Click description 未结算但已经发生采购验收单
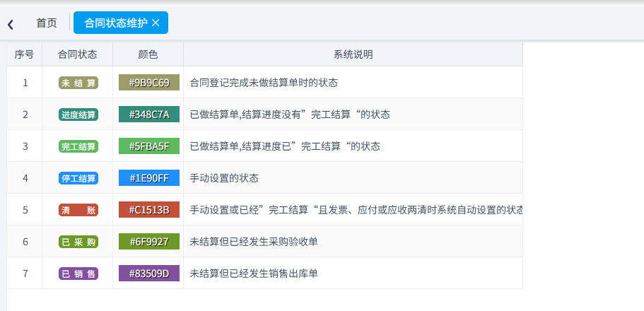The width and height of the screenshot is (644, 311). (x=254, y=242)
